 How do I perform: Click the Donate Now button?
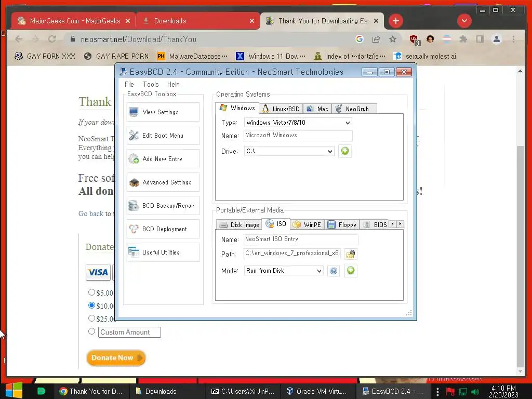116,358
